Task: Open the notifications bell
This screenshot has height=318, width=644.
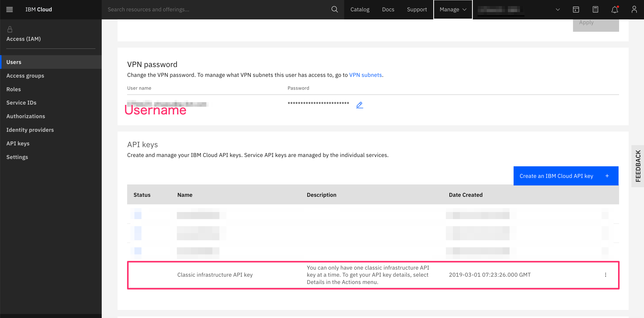Action: tap(615, 10)
